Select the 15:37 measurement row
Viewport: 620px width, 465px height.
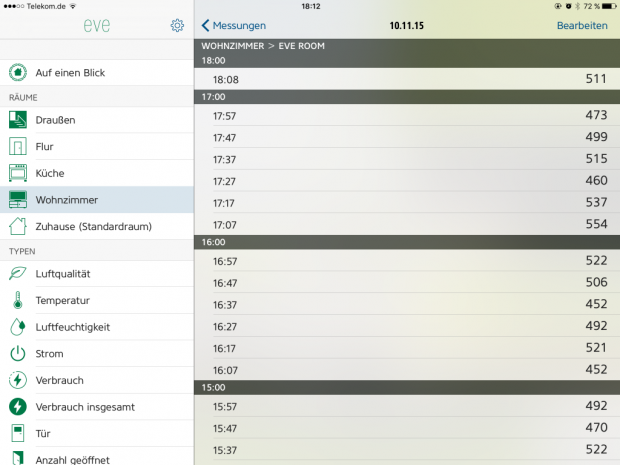click(x=407, y=450)
